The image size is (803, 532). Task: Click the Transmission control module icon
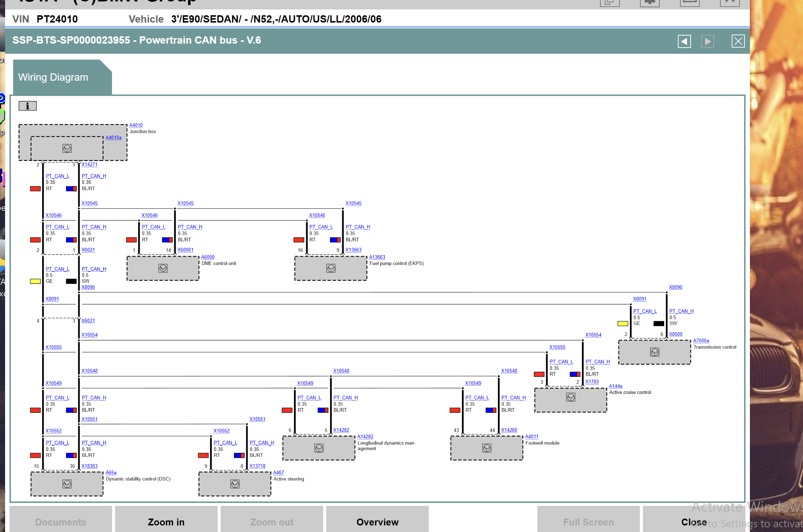click(x=655, y=352)
